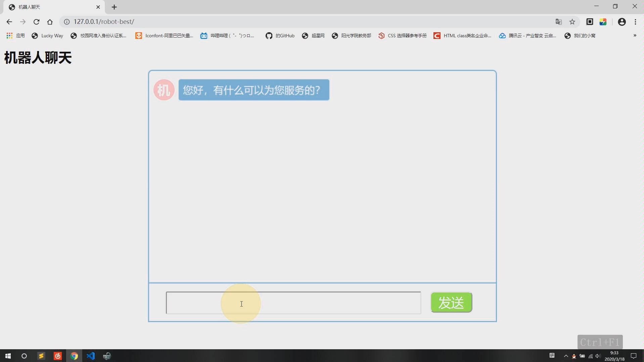This screenshot has height=362, width=644.
Task: Click the robot avatar labeled 机
Action: point(164,90)
